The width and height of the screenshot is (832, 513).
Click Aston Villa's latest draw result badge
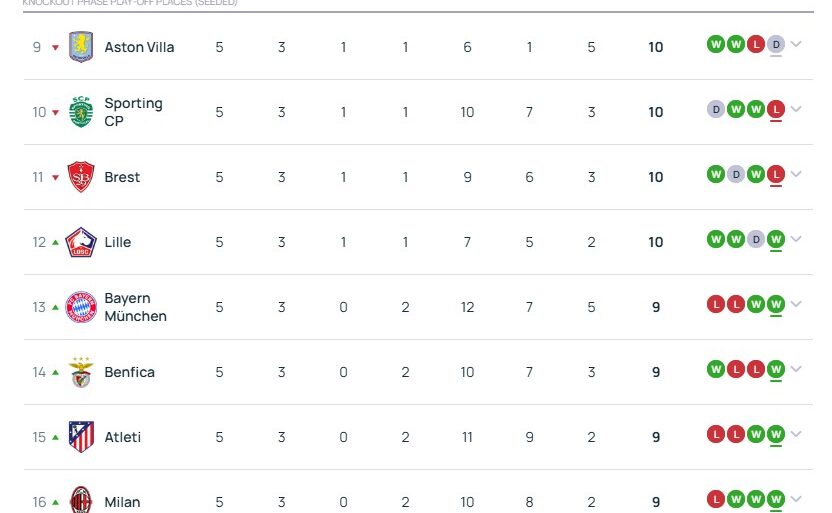tap(775, 44)
